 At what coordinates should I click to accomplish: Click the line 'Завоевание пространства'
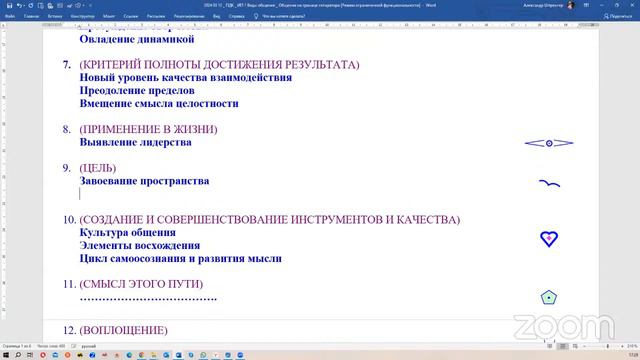(144, 181)
